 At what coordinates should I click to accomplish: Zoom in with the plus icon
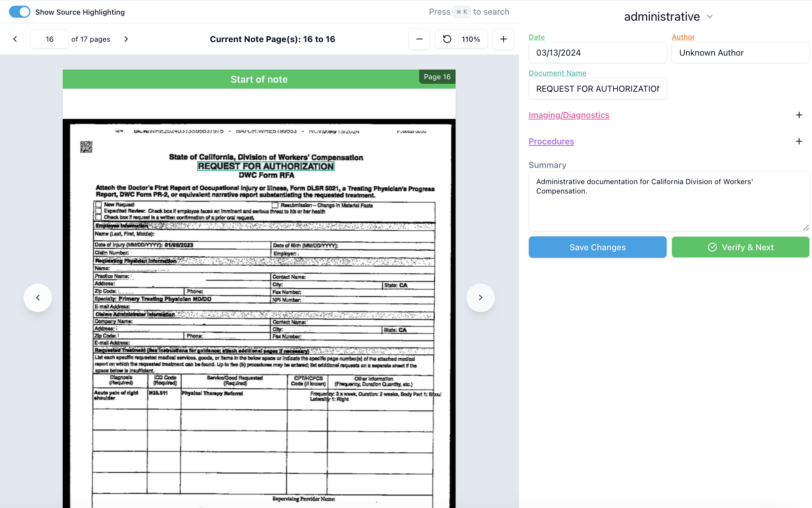503,39
